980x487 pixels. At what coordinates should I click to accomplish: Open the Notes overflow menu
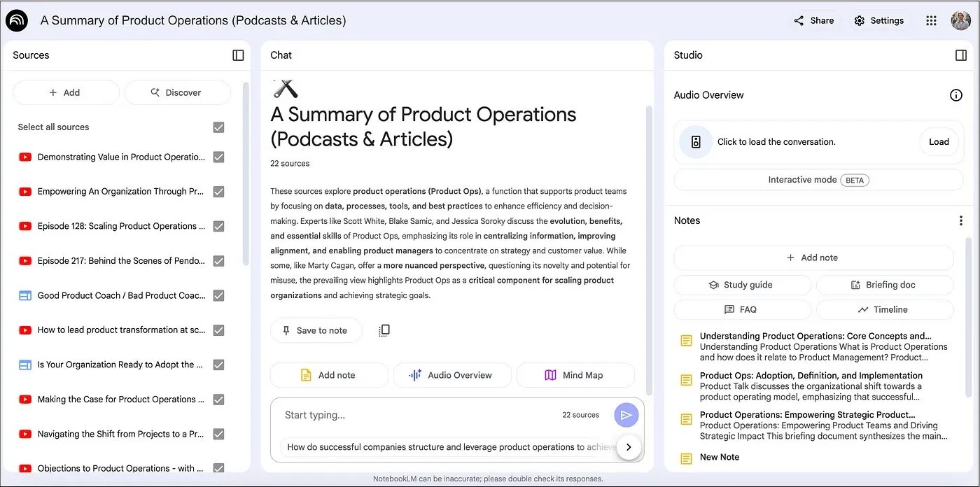tap(961, 220)
